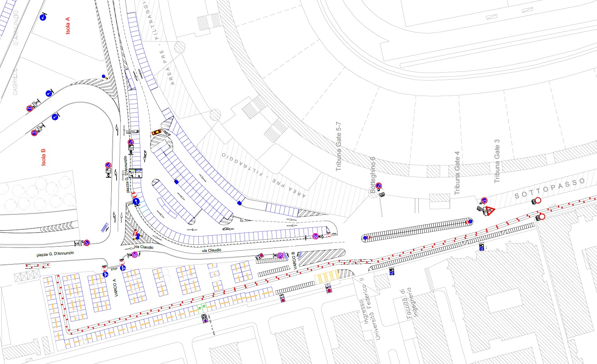Click the red triangular two-way traffic warning sign

point(490,211)
